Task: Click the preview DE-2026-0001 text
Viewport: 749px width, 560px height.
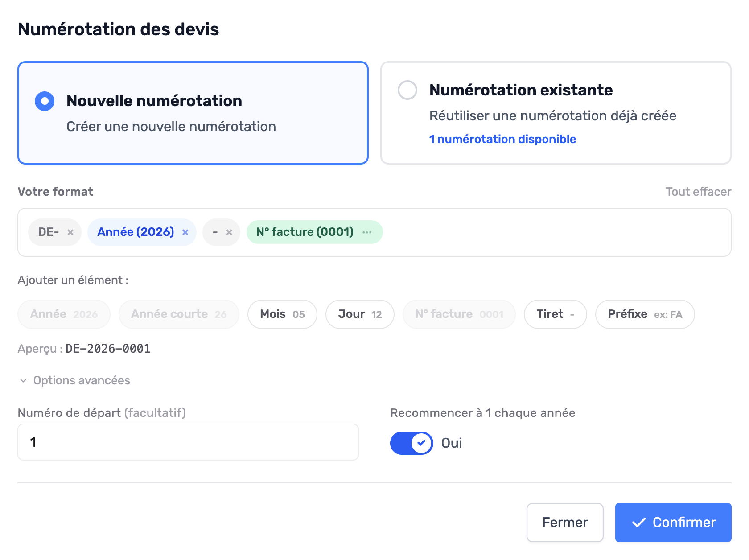Action: [x=108, y=349]
